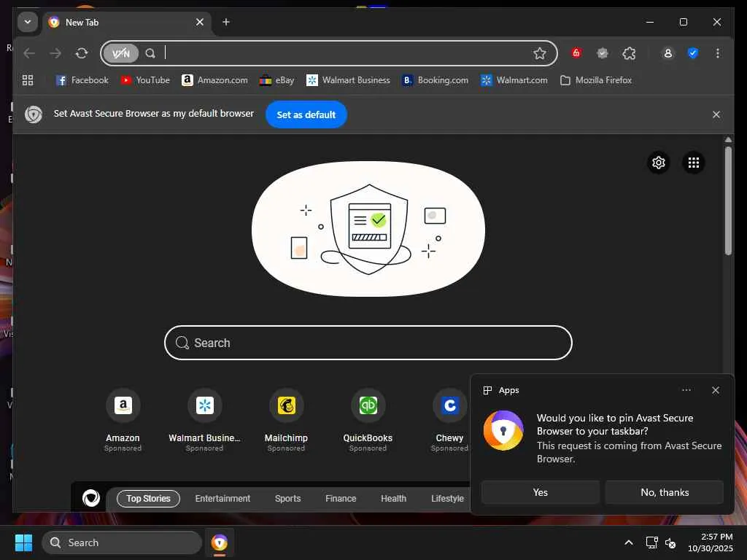Open the Amazon sponsored shortcut
This screenshot has height=560, width=747.
123,419
